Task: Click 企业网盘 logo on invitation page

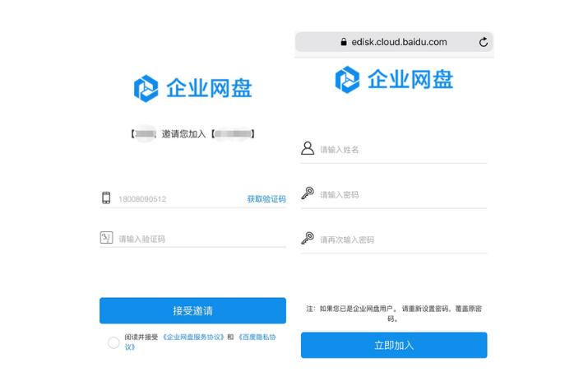Action: 192,89
